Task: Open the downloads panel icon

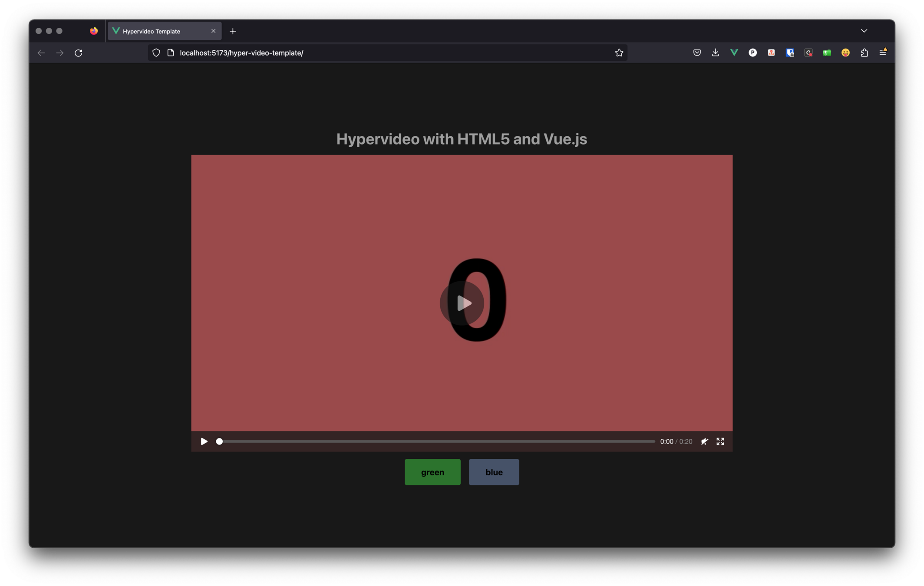Action: click(715, 53)
